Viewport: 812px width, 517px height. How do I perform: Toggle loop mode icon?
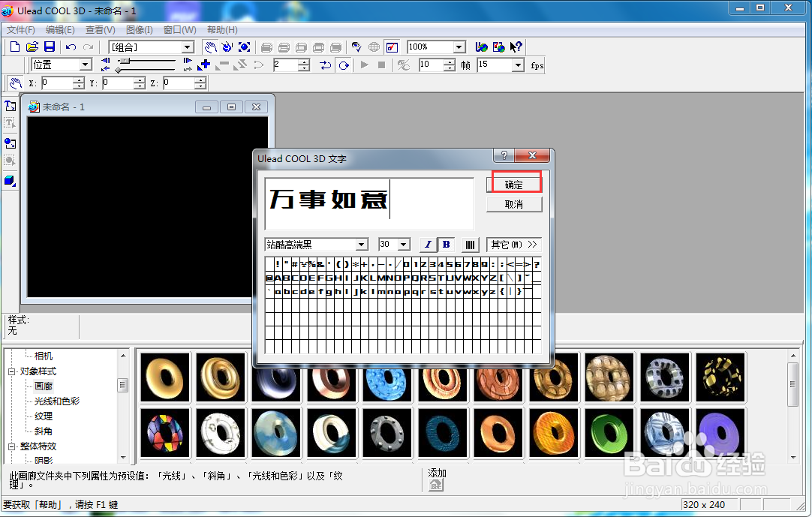click(344, 65)
